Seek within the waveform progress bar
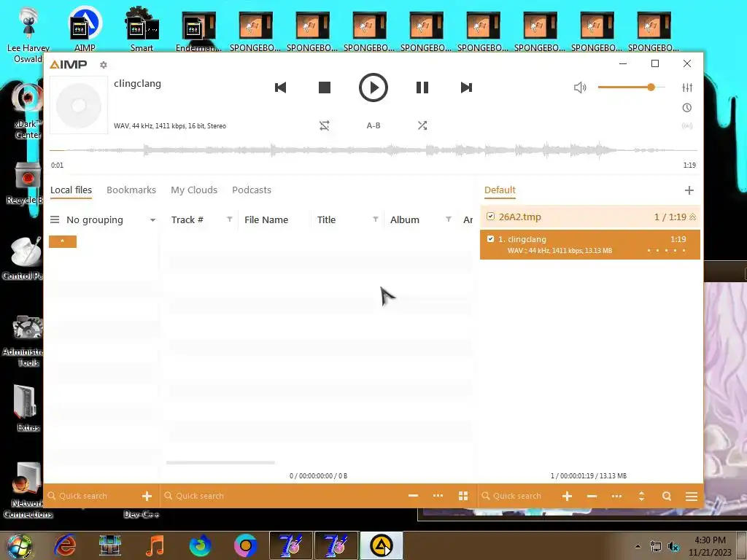Viewport: 747px width, 560px height. (x=373, y=150)
